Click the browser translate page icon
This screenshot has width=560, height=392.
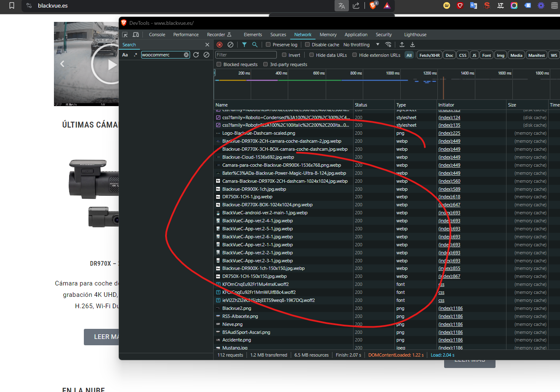342,5
